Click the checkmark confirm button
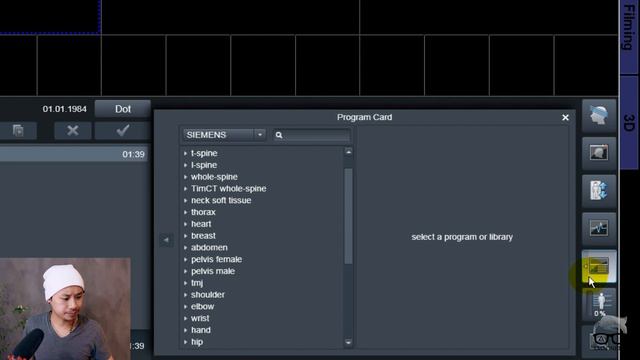This screenshot has height=360, width=640. (122, 131)
